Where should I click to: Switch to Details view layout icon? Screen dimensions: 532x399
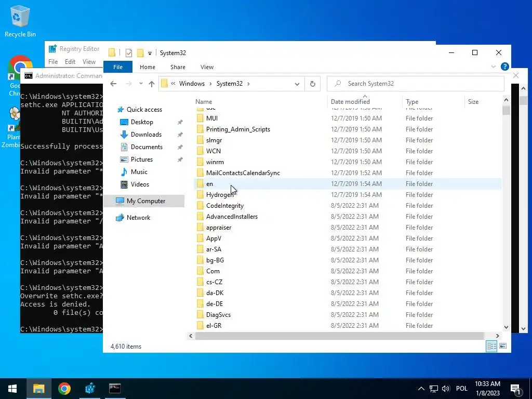coord(491,346)
